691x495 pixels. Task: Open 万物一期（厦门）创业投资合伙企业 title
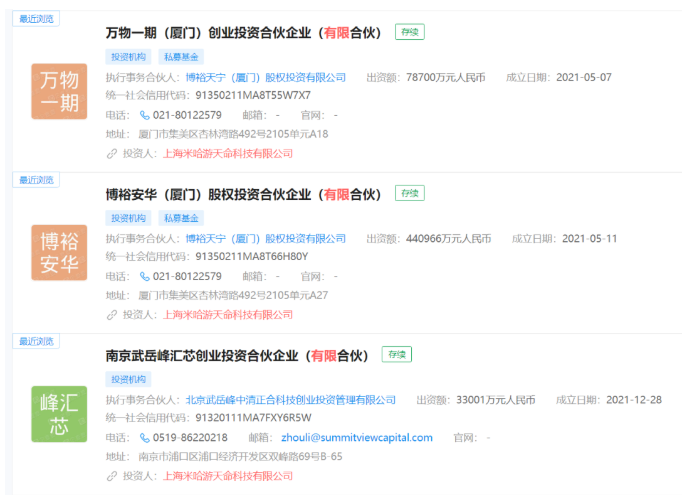click(x=244, y=33)
